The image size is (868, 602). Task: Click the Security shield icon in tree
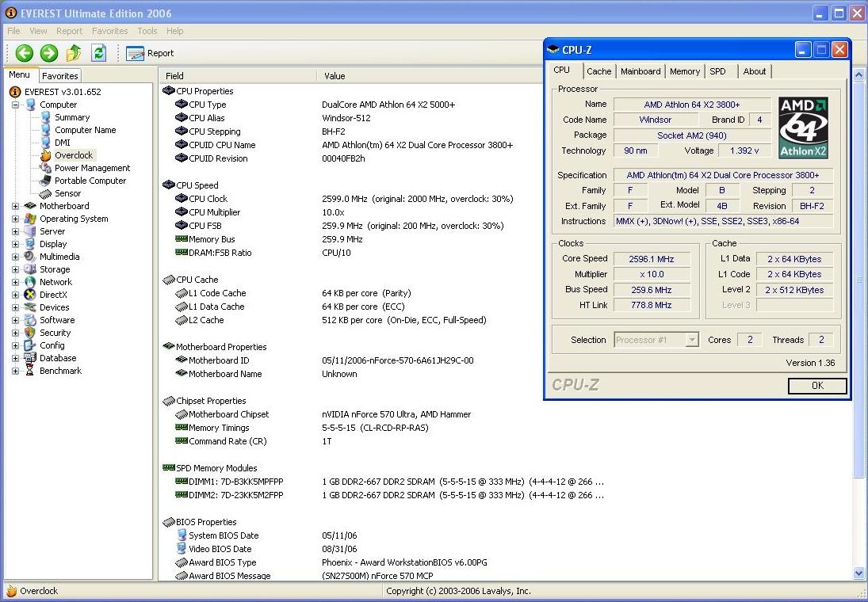30,333
